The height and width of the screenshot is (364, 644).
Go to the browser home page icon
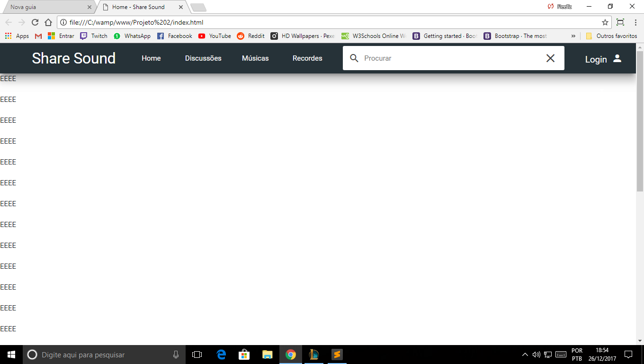pyautogui.click(x=48, y=22)
